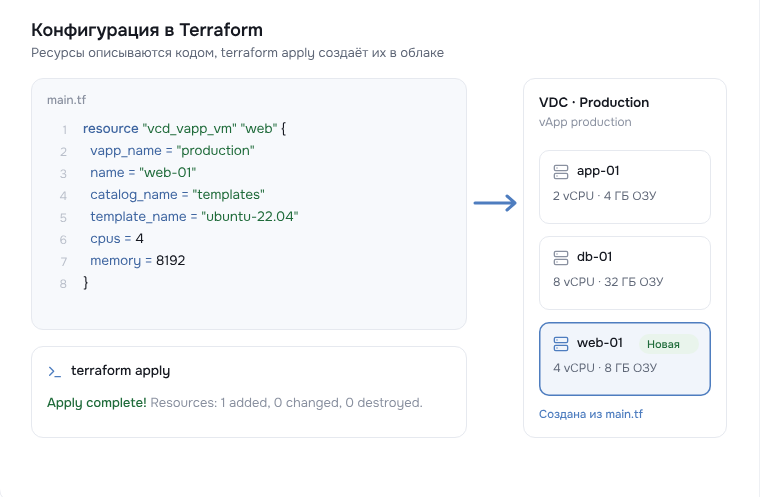Click the subtitle about terraform apply в облаке

point(238,52)
